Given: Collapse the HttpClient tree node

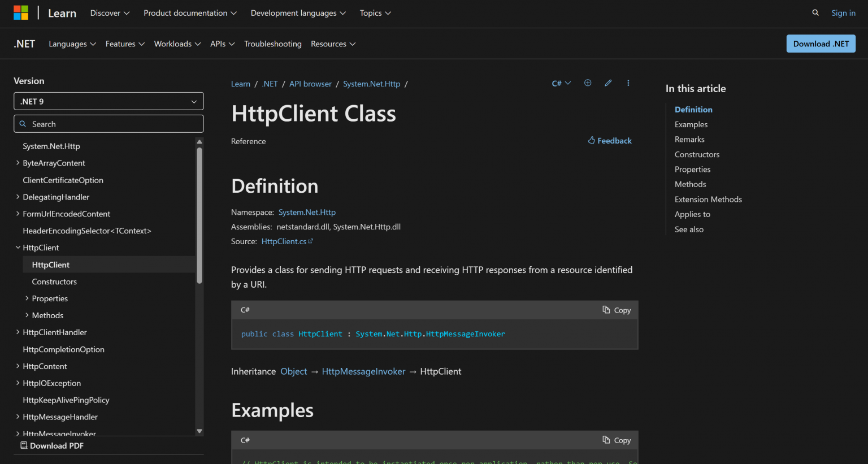Looking at the screenshot, I should coord(18,248).
